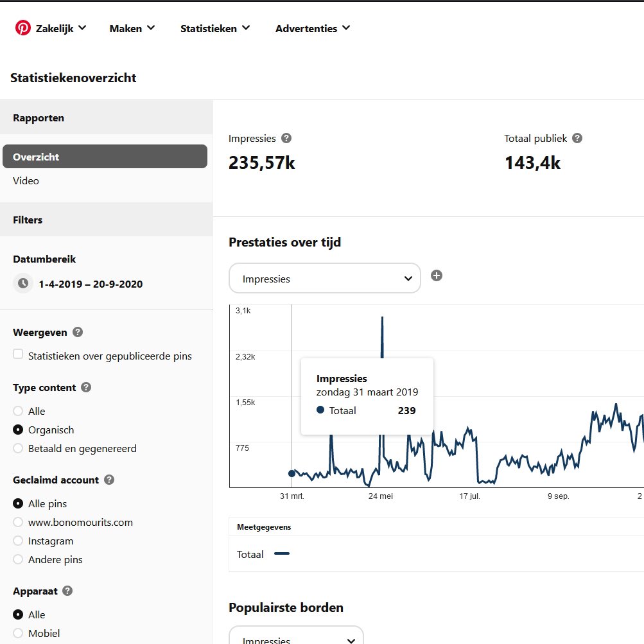Select the Mobiel radio button

coord(18,633)
